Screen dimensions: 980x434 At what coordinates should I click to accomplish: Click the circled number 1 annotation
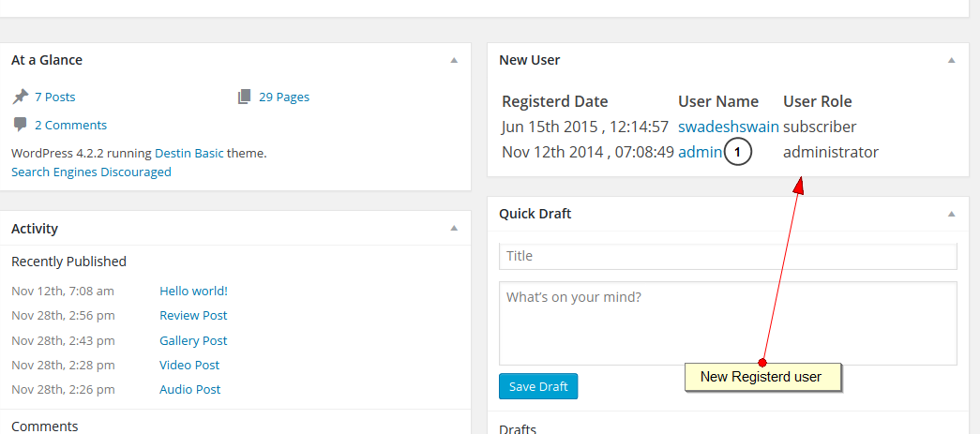[738, 152]
